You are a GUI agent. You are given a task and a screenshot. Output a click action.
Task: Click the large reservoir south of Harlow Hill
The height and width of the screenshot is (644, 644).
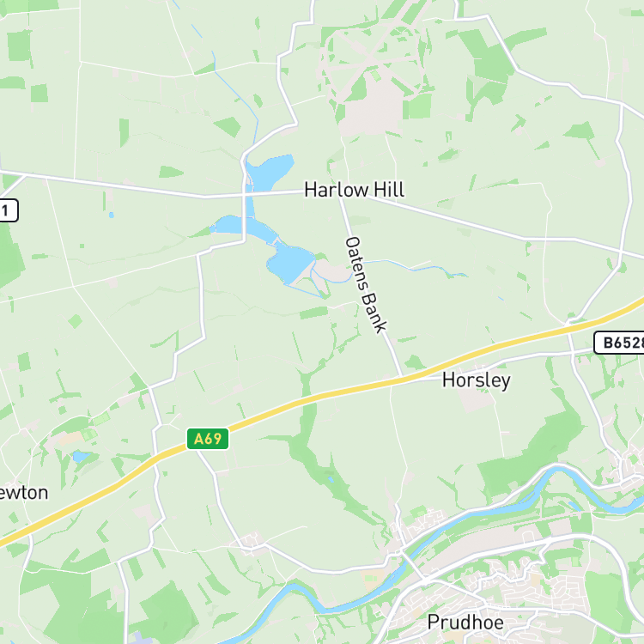(x=289, y=261)
